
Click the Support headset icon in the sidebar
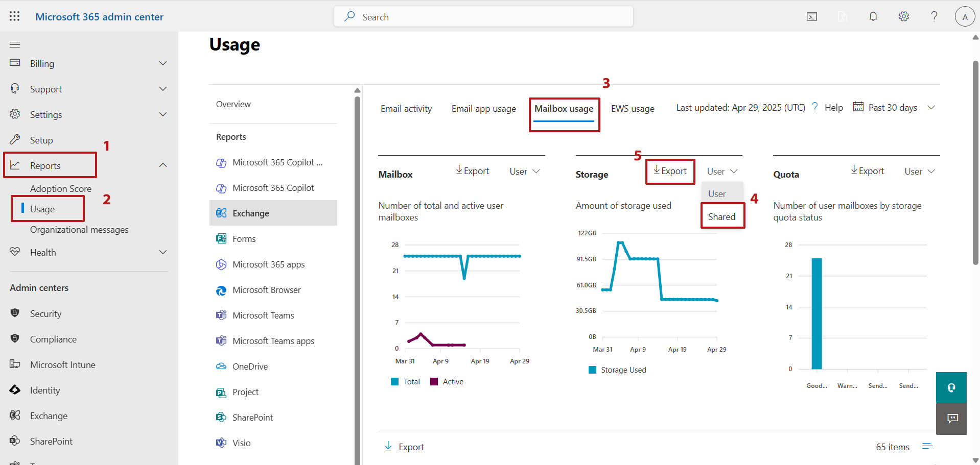pyautogui.click(x=15, y=89)
